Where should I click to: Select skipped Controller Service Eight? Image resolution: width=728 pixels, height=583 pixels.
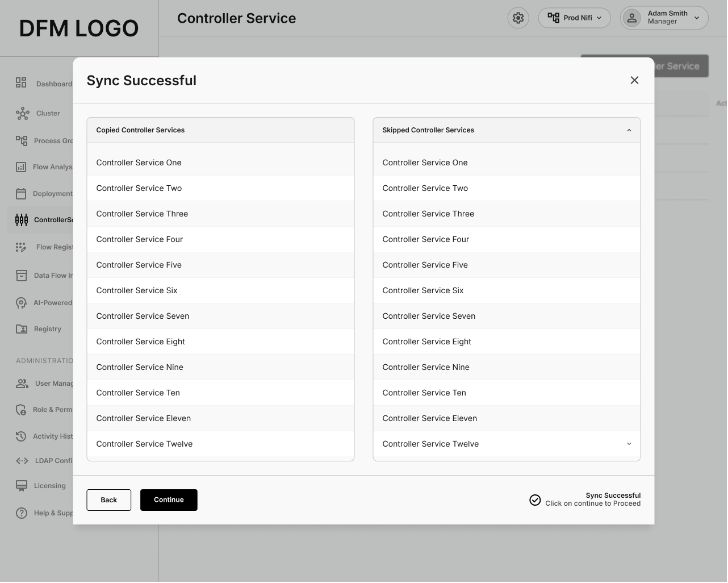[x=507, y=342]
